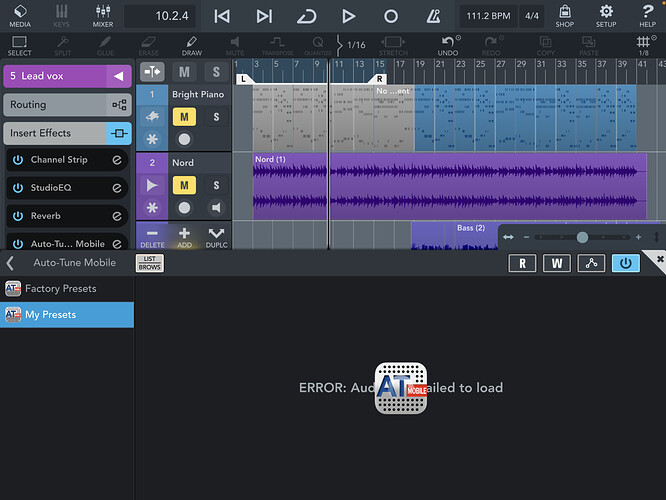Add a new track
Viewport: 666px width, 500px height.
[184, 237]
